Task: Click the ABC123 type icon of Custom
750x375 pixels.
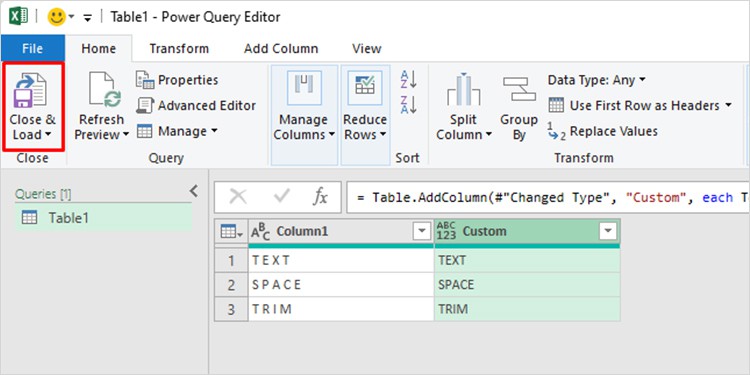Action: click(446, 232)
